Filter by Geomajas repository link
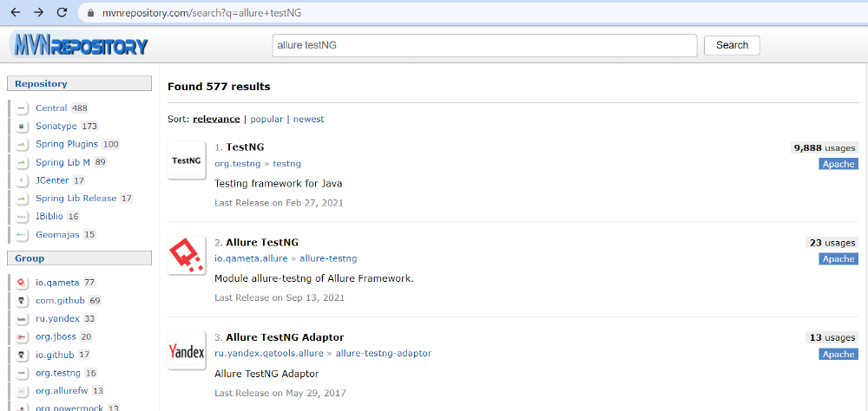The width and height of the screenshot is (868, 411). click(58, 234)
